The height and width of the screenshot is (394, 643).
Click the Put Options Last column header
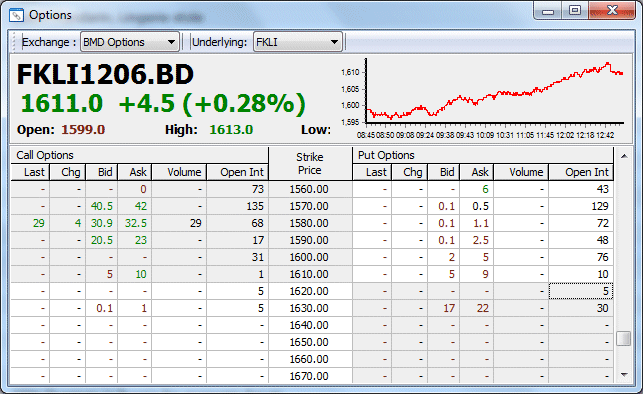372,172
